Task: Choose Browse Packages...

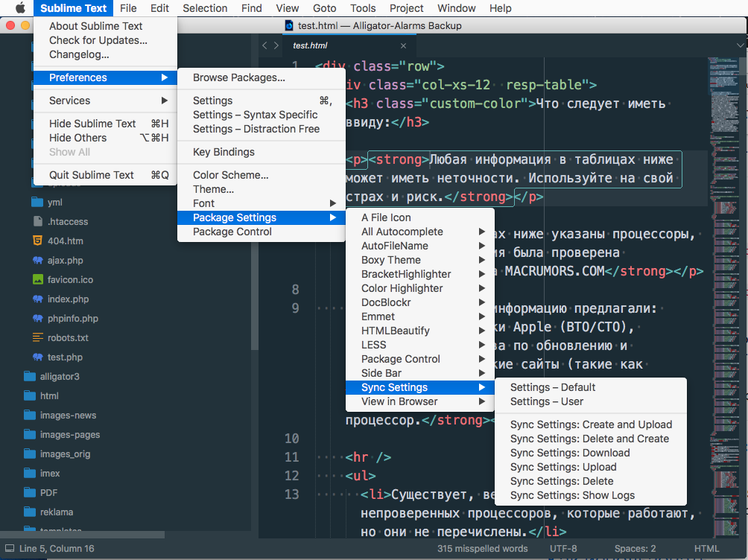Action: click(x=262, y=77)
